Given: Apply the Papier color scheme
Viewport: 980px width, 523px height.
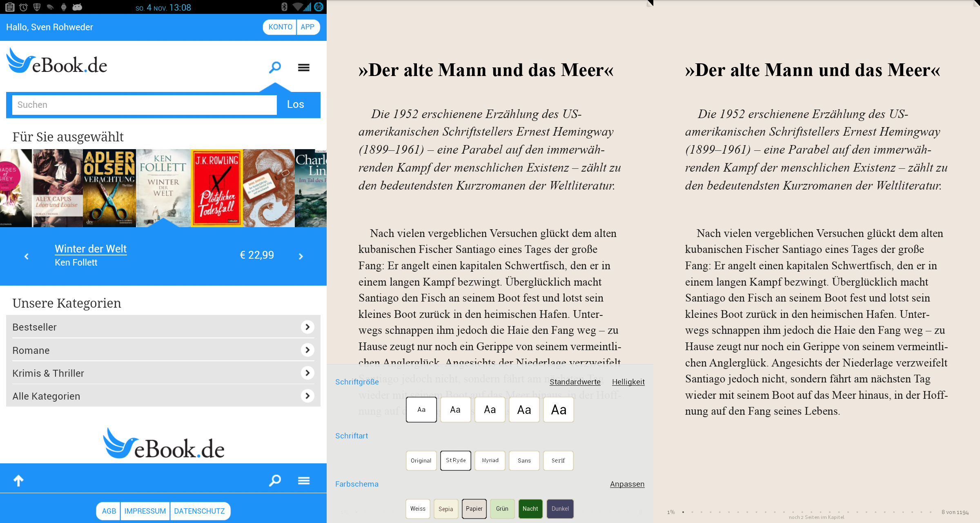Looking at the screenshot, I should point(474,509).
